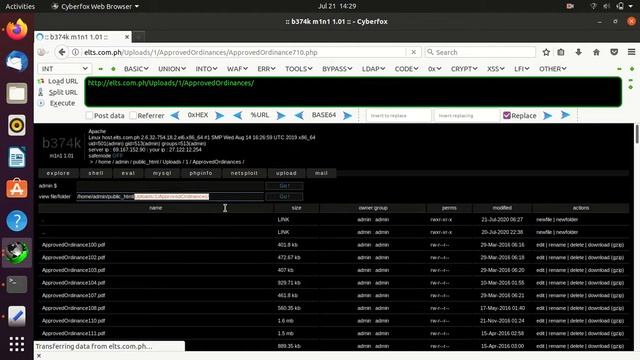Viewport: 640px width, 360px height.
Task: Expand the XSS dropdown menu
Action: coord(496,69)
